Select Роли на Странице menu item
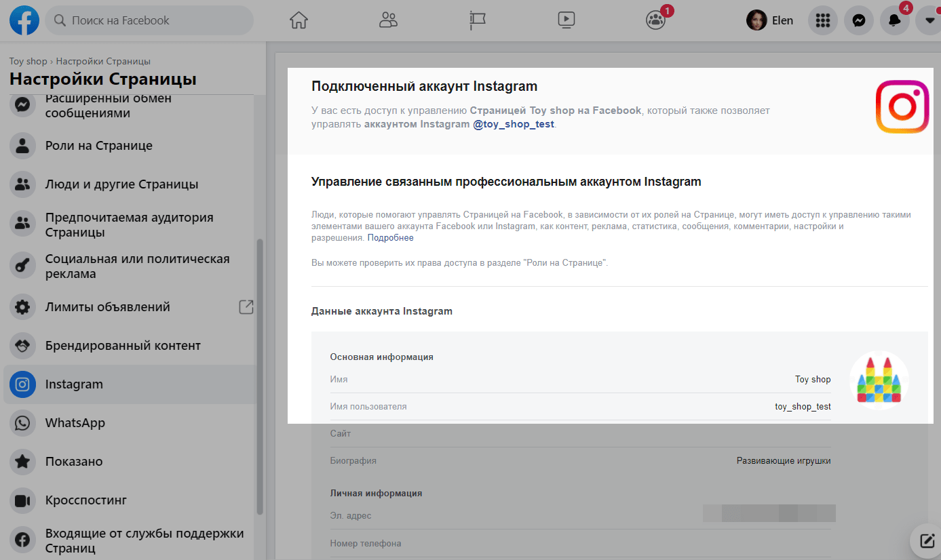Image resolution: width=941 pixels, height=560 pixels. 98,146
